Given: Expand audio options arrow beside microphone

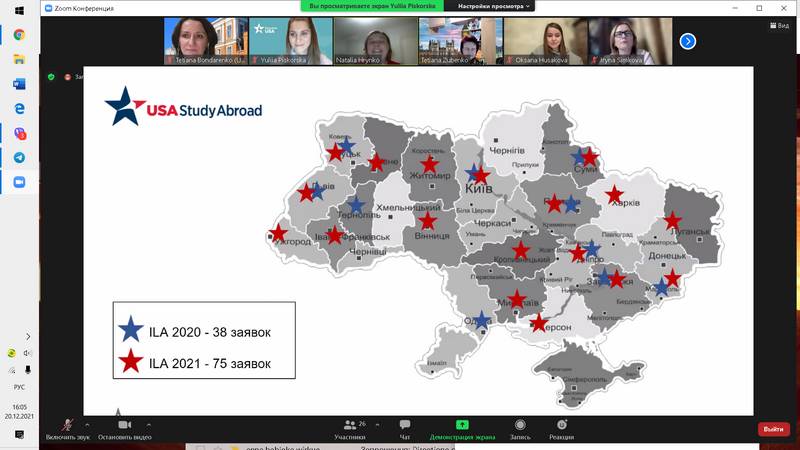Looking at the screenshot, I should click(87, 424).
